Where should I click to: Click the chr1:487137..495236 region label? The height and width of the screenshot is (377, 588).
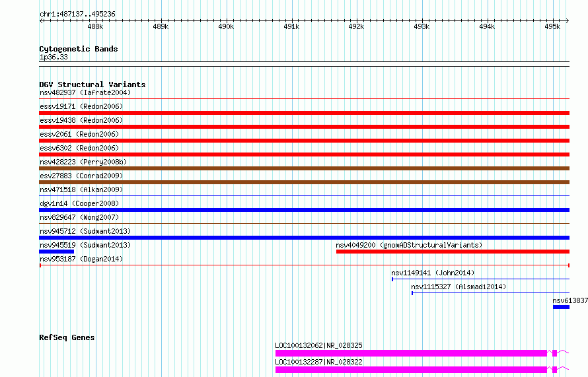(x=77, y=14)
